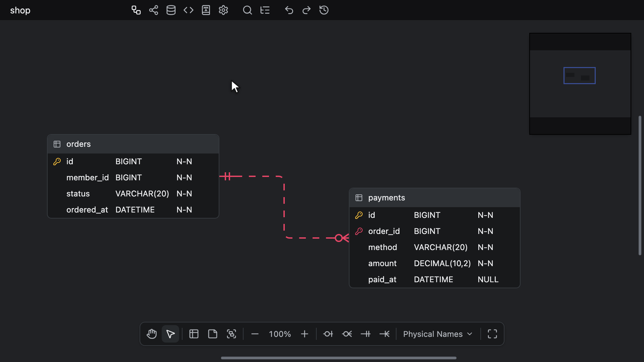The height and width of the screenshot is (362, 644).
Task: Redo the last undone action
Action: point(307,10)
